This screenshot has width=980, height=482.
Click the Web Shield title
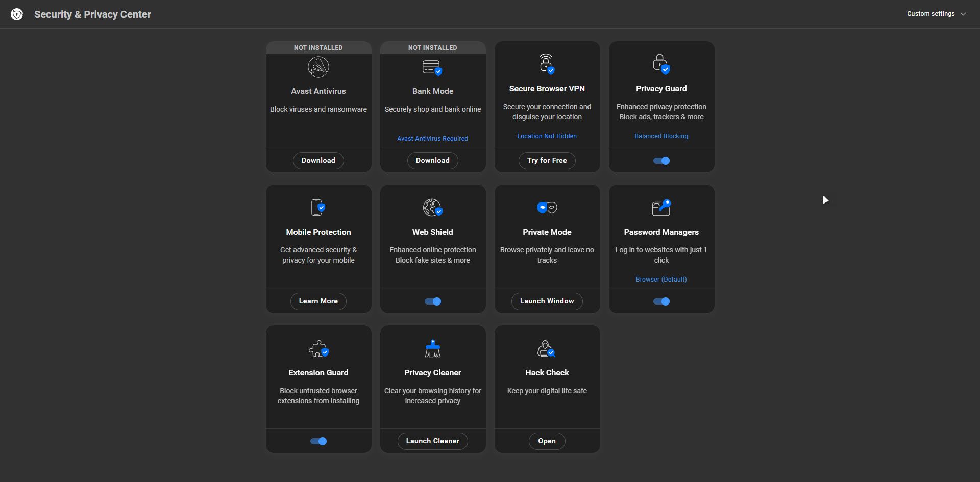[433, 232]
